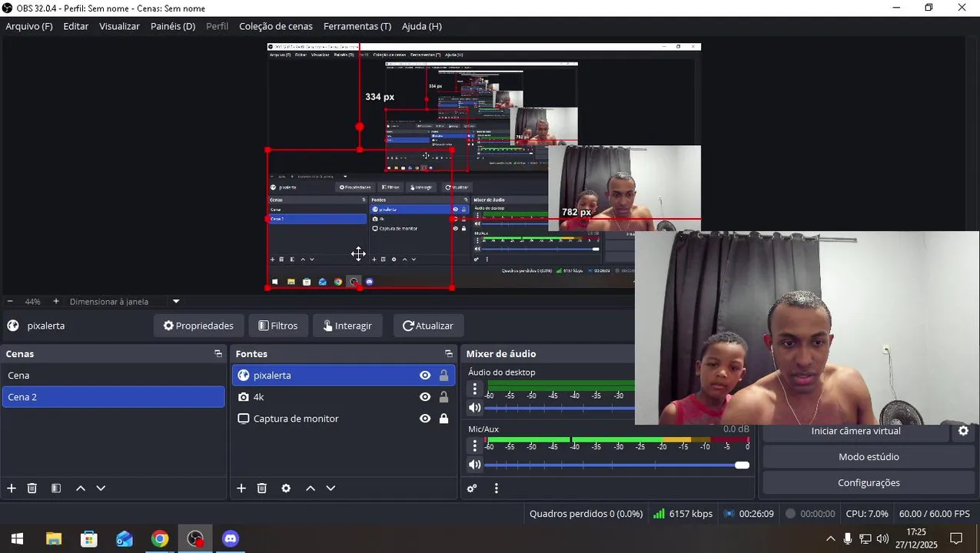Viewport: 980px width, 553px height.
Task: Move scene down arrow in Cenas toolbar
Action: [x=101, y=488]
